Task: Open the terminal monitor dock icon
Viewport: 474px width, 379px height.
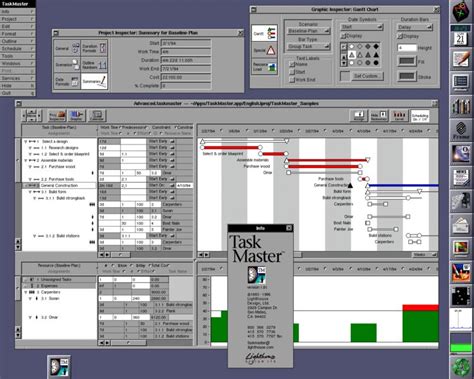Action: [461, 83]
